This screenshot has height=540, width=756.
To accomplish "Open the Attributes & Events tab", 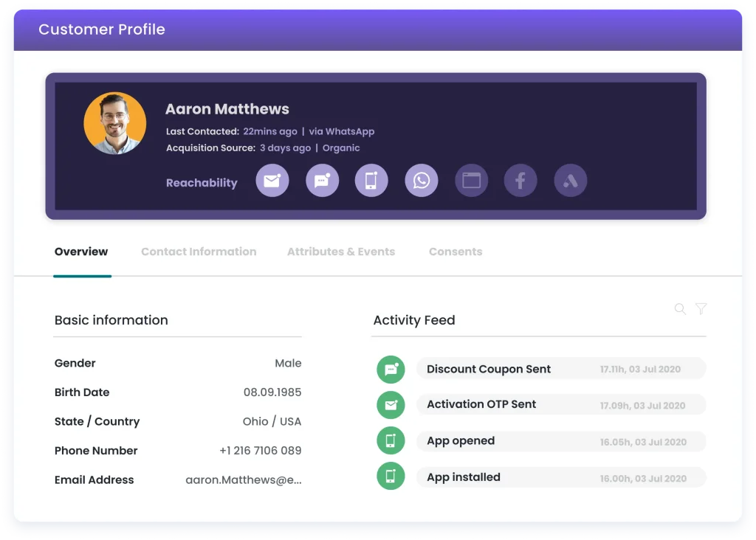I will click(x=341, y=252).
